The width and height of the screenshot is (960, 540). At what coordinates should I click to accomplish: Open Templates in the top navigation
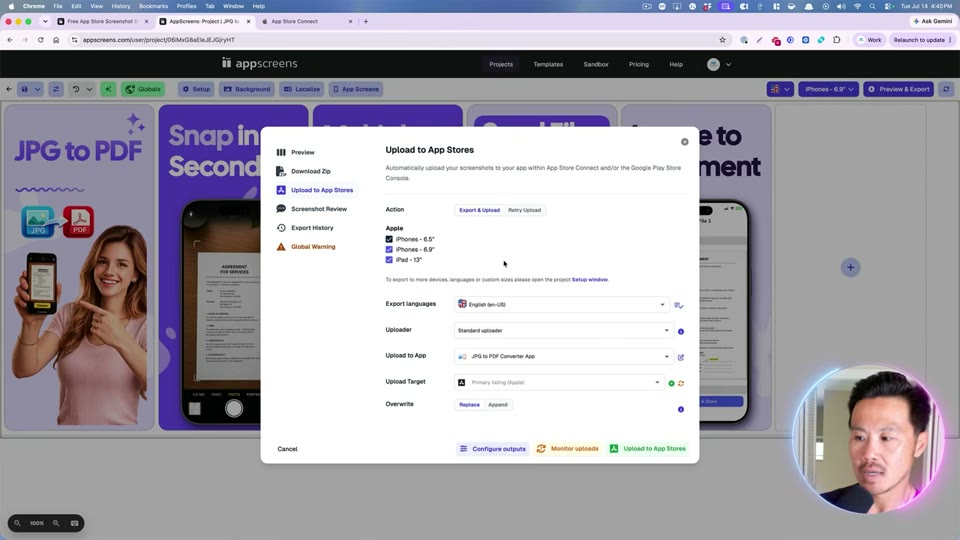pyautogui.click(x=548, y=64)
